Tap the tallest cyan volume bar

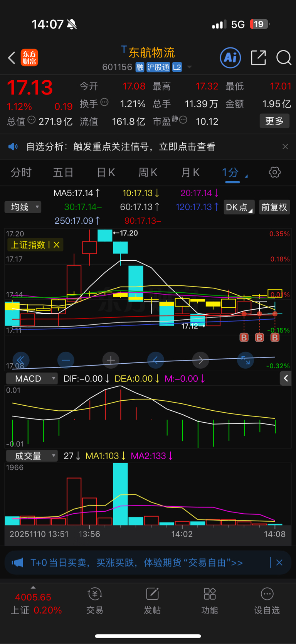(120, 494)
